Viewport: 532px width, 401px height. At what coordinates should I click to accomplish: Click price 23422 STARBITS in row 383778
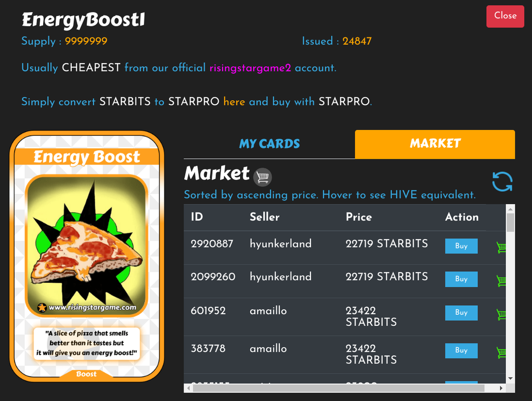click(x=371, y=354)
